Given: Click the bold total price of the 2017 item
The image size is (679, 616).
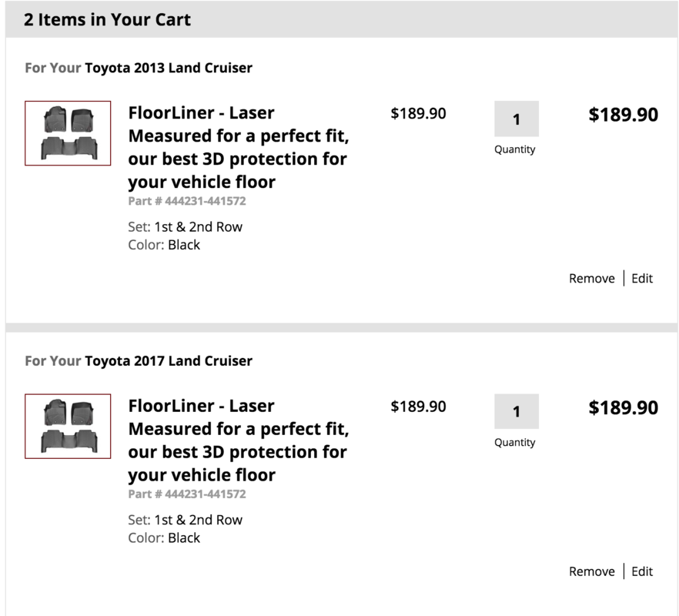Looking at the screenshot, I should click(x=623, y=408).
